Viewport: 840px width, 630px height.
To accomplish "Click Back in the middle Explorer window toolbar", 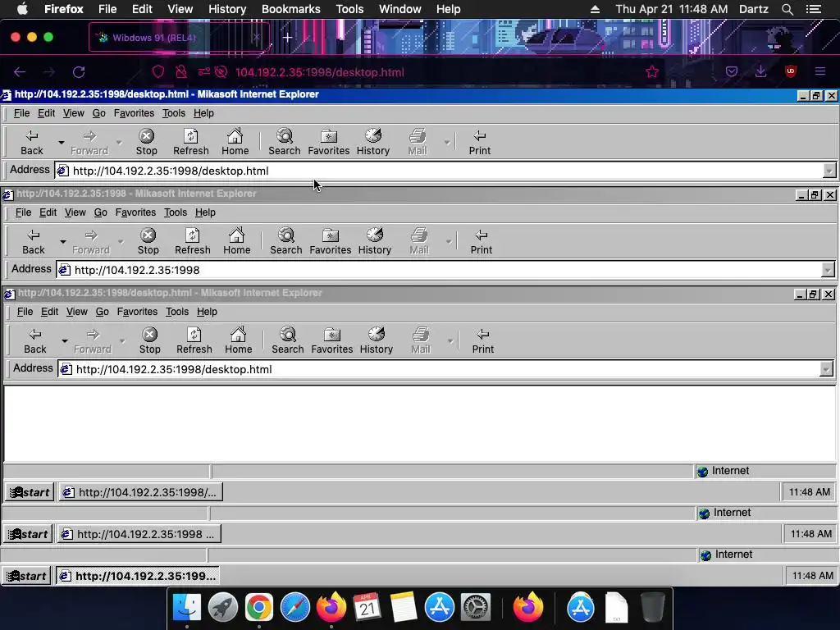I will tap(33, 242).
